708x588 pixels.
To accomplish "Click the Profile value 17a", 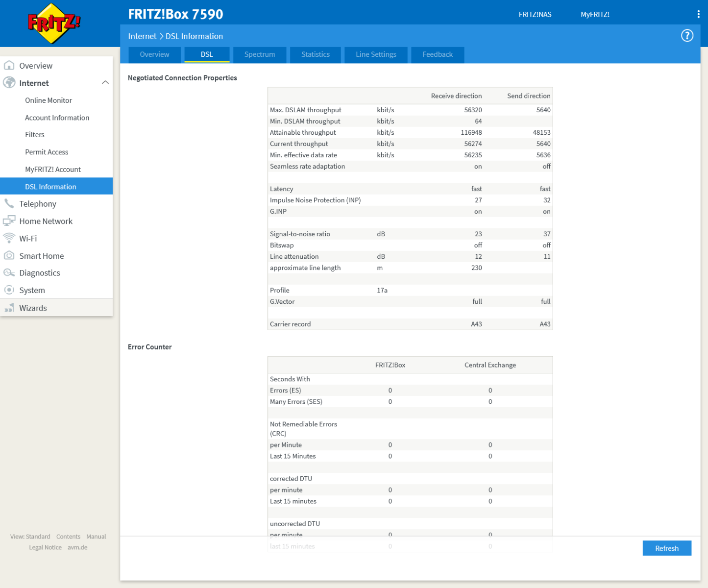I will point(382,290).
